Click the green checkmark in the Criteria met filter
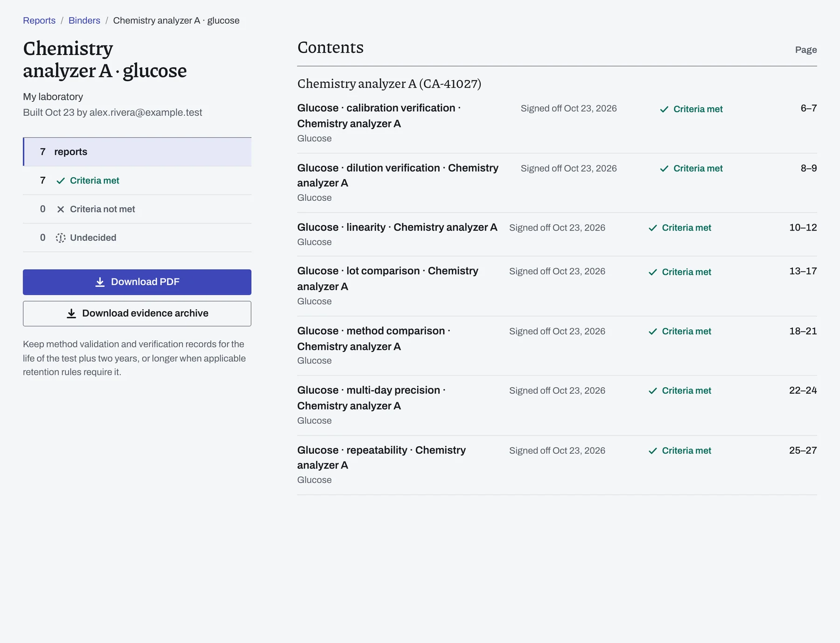The width and height of the screenshot is (840, 643). tap(61, 181)
